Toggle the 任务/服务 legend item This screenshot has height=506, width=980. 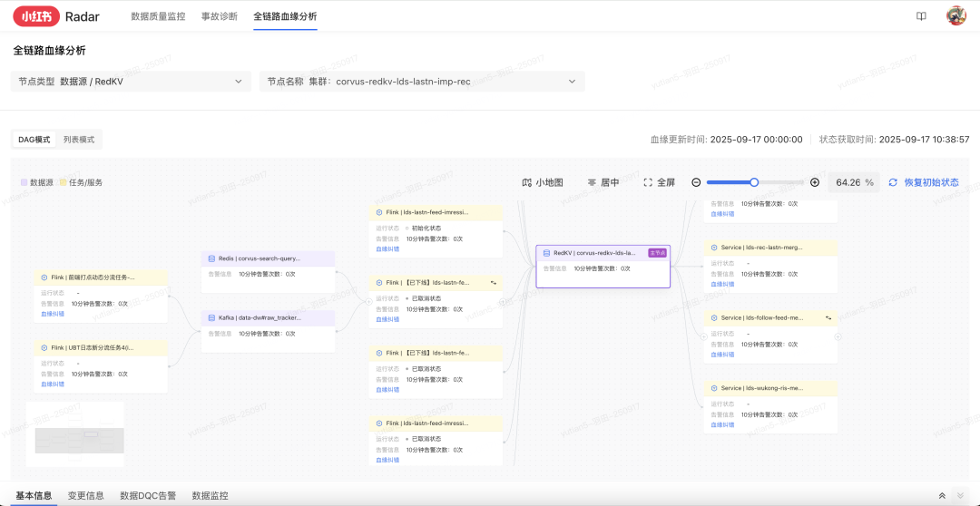pos(82,182)
